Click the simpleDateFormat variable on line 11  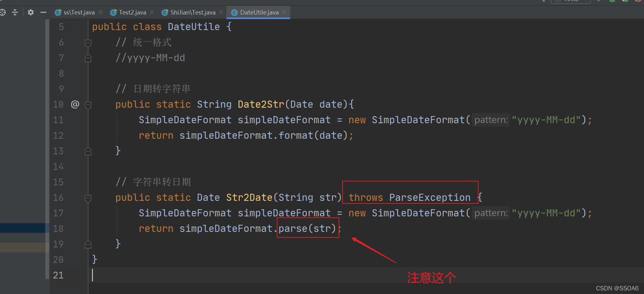point(284,120)
